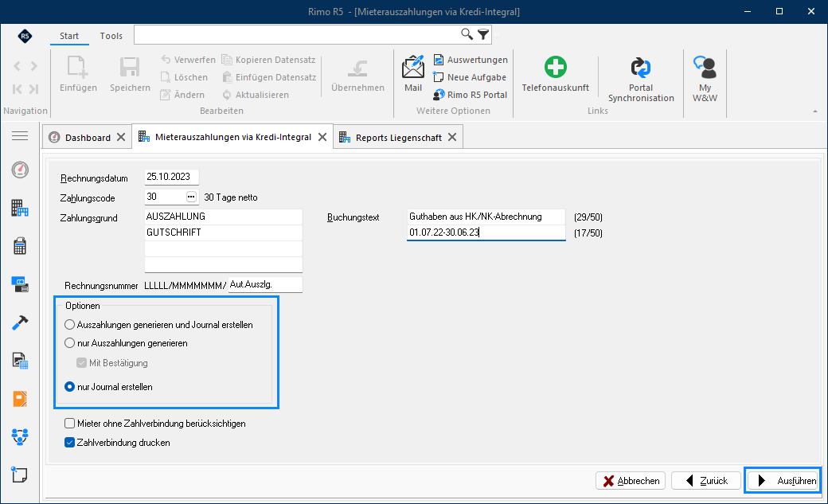
Task: Click the Mail envelope icon
Action: [x=413, y=68]
